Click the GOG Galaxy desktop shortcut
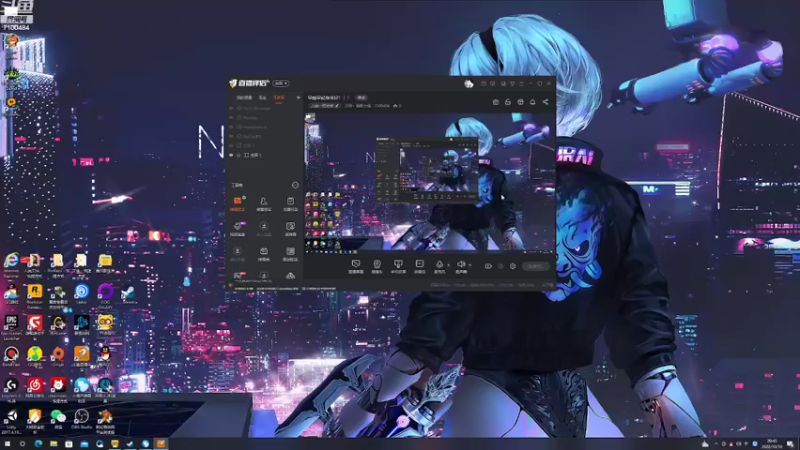This screenshot has height=450, width=800. 105,294
